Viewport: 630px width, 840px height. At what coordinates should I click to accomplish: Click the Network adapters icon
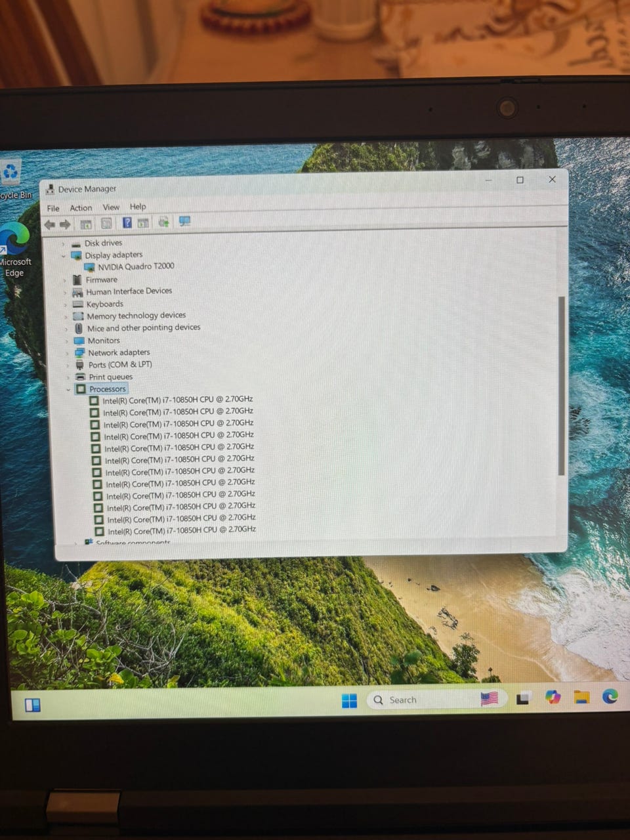click(80, 353)
